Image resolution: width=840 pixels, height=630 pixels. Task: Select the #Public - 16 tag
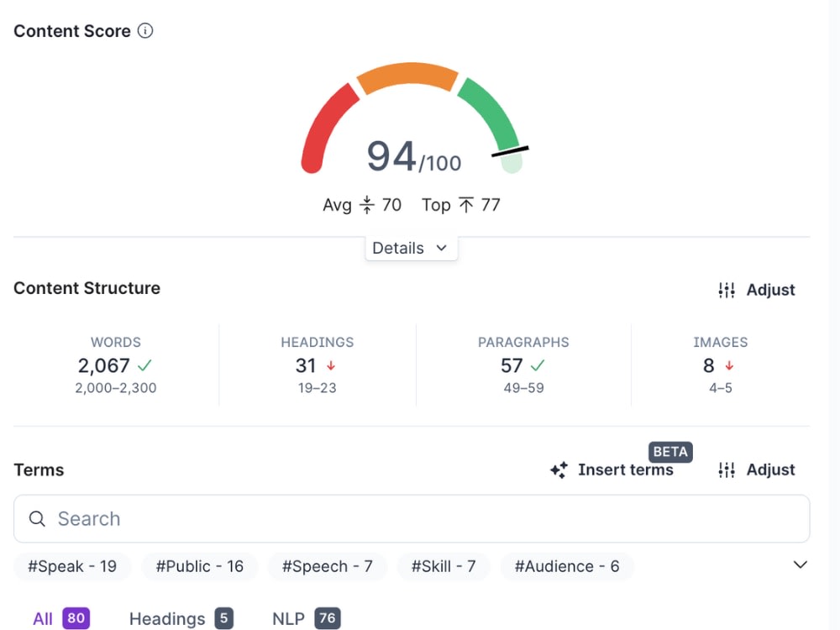[x=200, y=566]
